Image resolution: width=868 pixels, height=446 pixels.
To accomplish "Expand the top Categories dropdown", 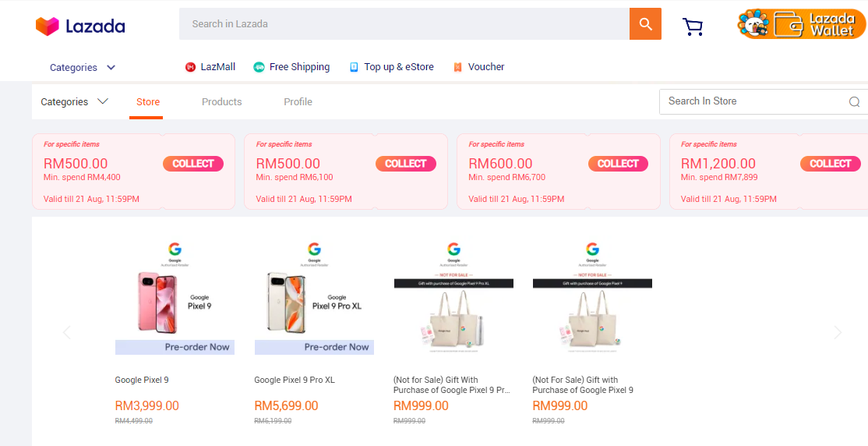I will coord(83,68).
